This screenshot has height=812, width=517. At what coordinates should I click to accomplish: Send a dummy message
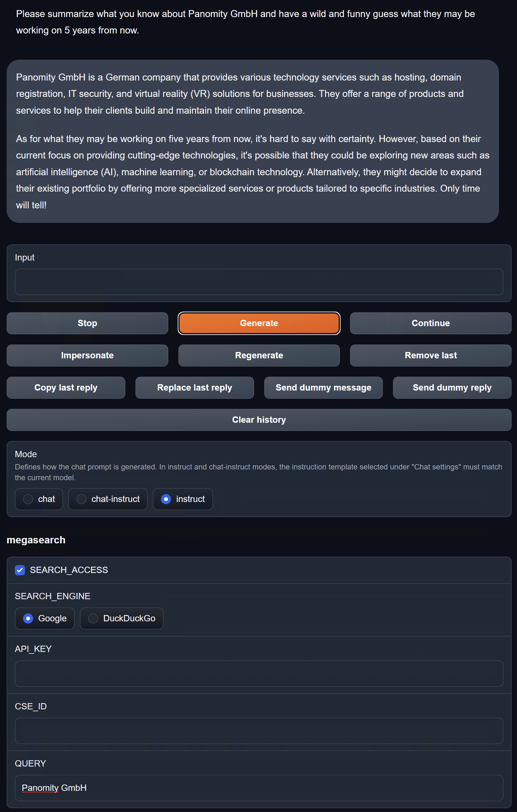[323, 387]
